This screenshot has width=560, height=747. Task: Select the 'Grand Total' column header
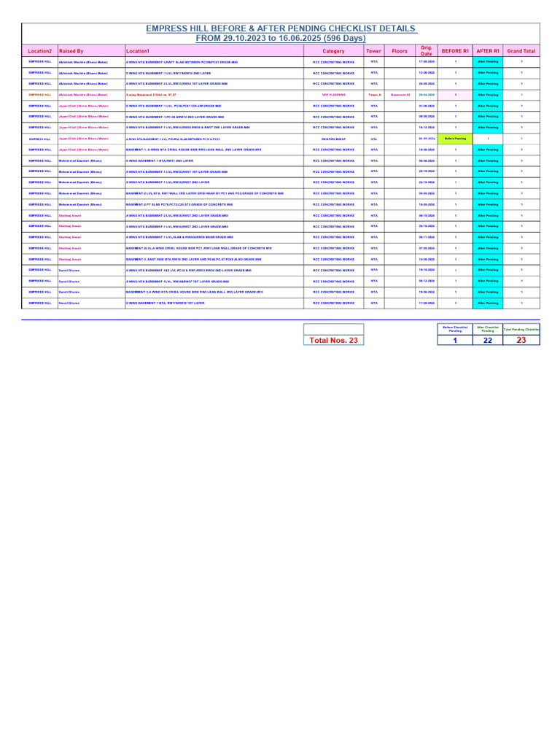click(x=521, y=51)
